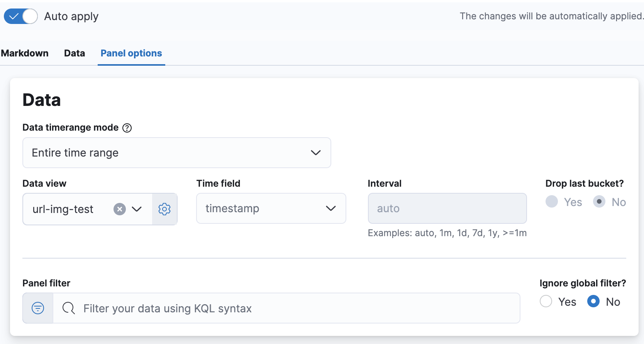Select the Panel options tab

click(x=131, y=53)
